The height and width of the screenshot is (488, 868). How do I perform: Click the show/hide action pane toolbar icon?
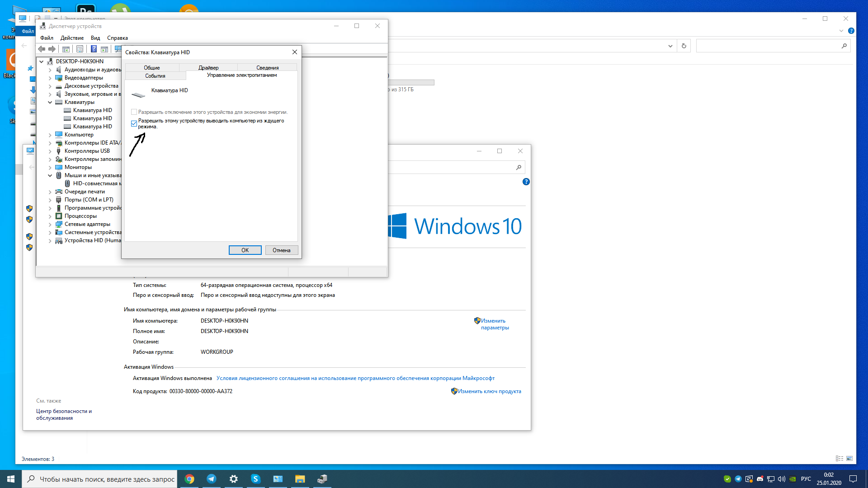[x=104, y=49]
